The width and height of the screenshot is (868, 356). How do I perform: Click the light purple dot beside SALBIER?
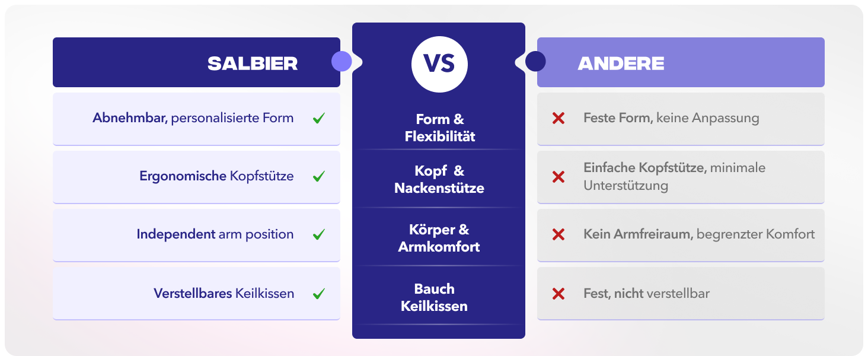(342, 61)
